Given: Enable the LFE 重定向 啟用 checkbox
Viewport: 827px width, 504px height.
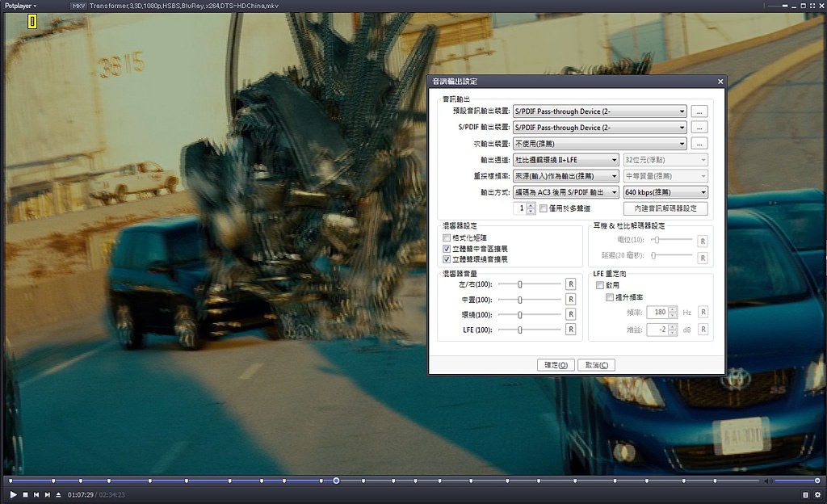Looking at the screenshot, I should point(600,285).
